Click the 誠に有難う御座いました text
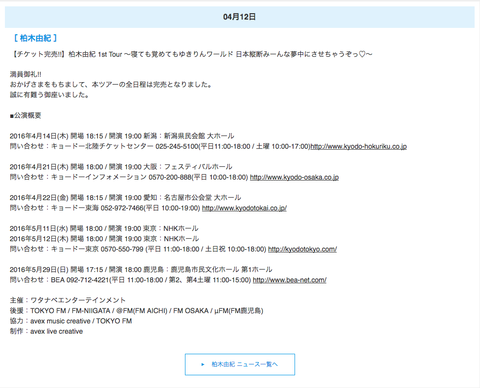Screen dimensions: 480x388 (x=49, y=95)
